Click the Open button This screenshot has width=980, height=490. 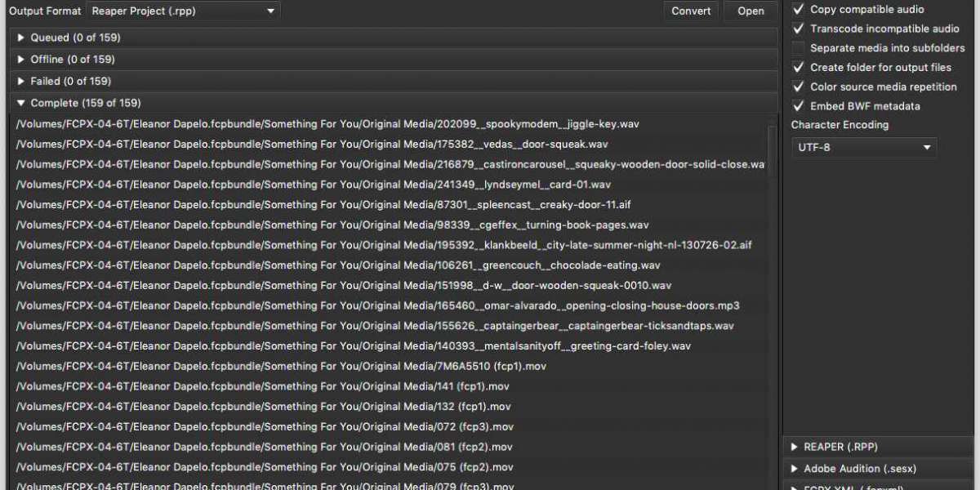[x=751, y=11]
